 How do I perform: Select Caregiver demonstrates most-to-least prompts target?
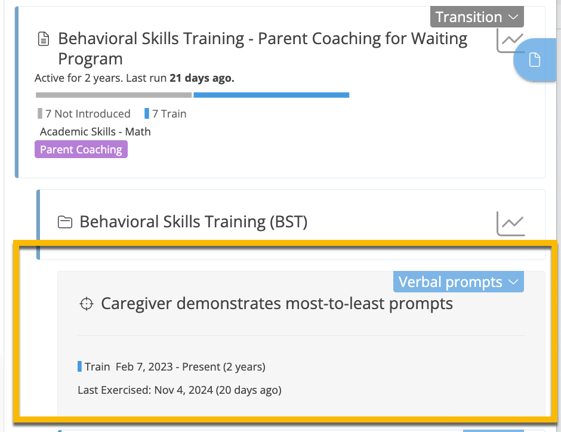pos(277,304)
